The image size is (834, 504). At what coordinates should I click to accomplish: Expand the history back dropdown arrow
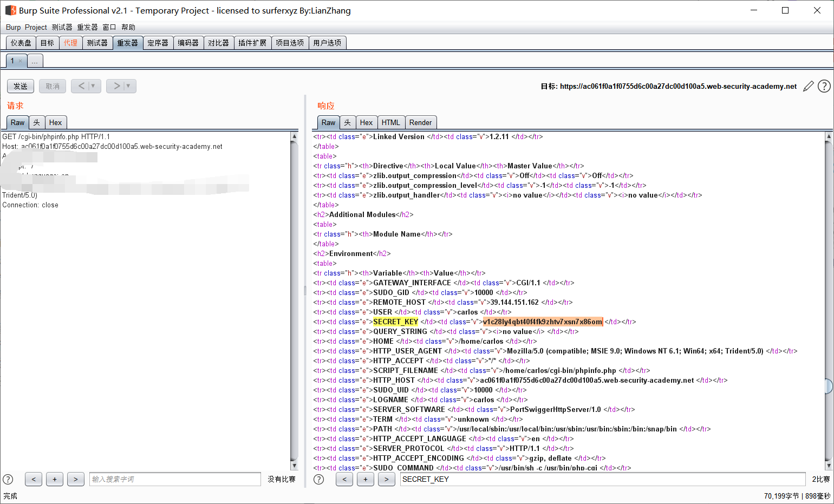93,86
